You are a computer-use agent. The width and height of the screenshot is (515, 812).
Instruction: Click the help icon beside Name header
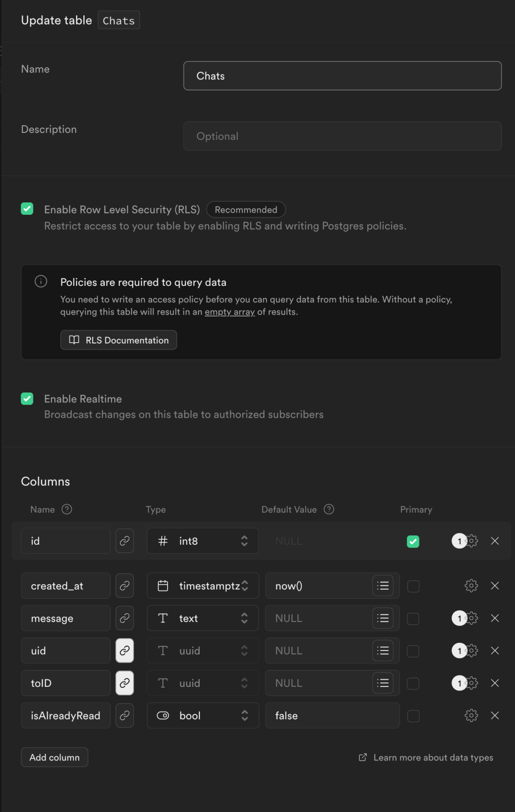[67, 509]
